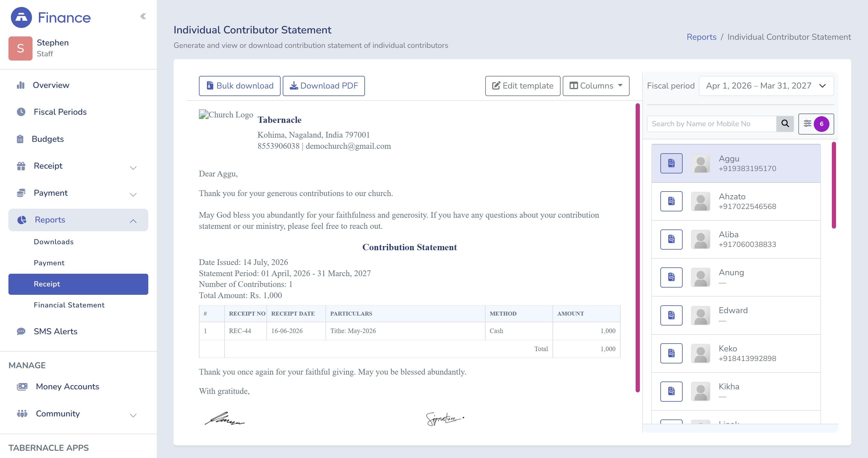Expand the Receipt sidebar menu
This screenshot has height=458, width=868.
78,166
